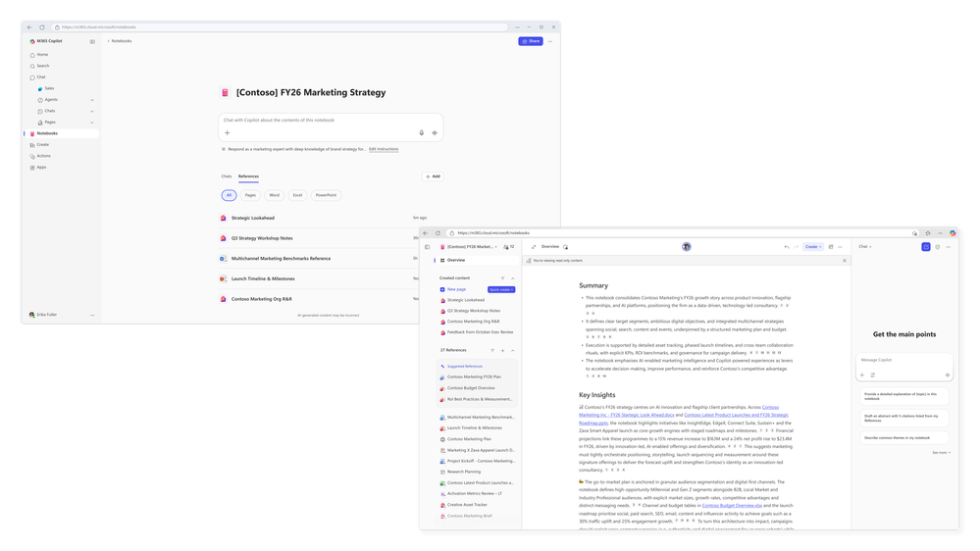980x551 pixels.
Task: Open Feedback from October Exec Review page
Action: point(480,332)
